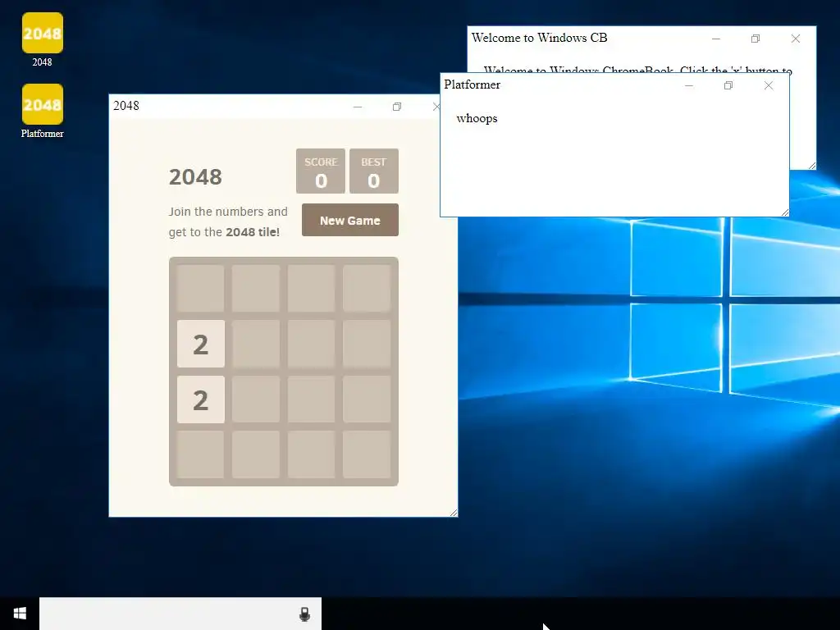
Task: Click the taskbar search input field
Action: pyautogui.click(x=180, y=614)
